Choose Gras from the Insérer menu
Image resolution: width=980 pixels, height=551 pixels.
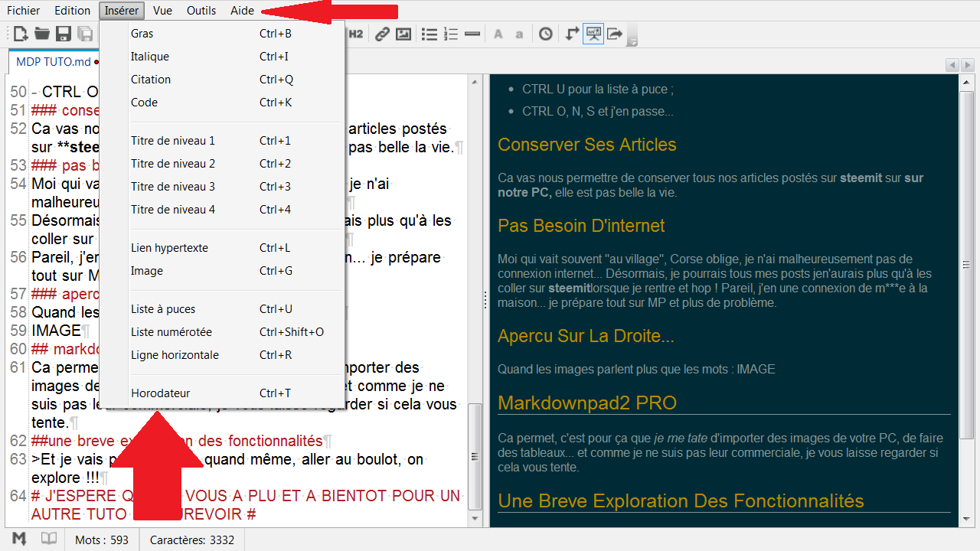click(222, 34)
